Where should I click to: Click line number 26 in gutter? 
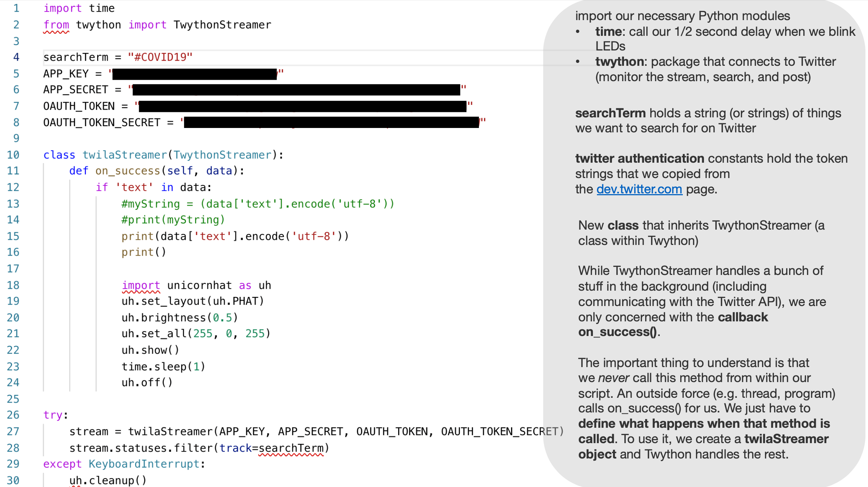point(13,415)
